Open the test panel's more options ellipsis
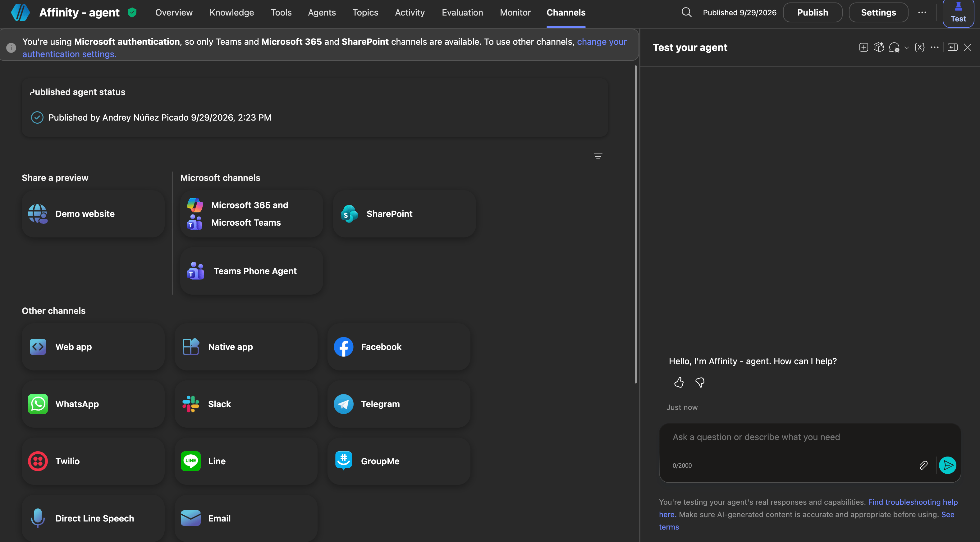The image size is (980, 542). click(934, 47)
